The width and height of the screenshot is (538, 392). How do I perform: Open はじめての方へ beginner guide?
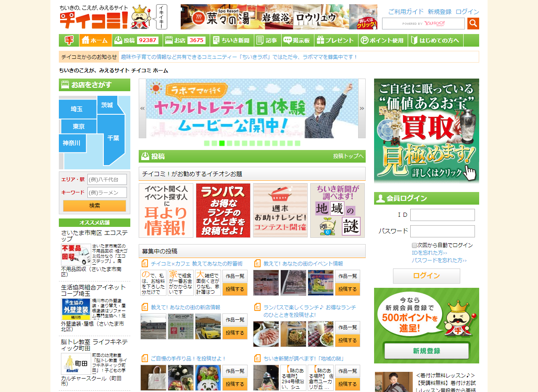[435, 40]
